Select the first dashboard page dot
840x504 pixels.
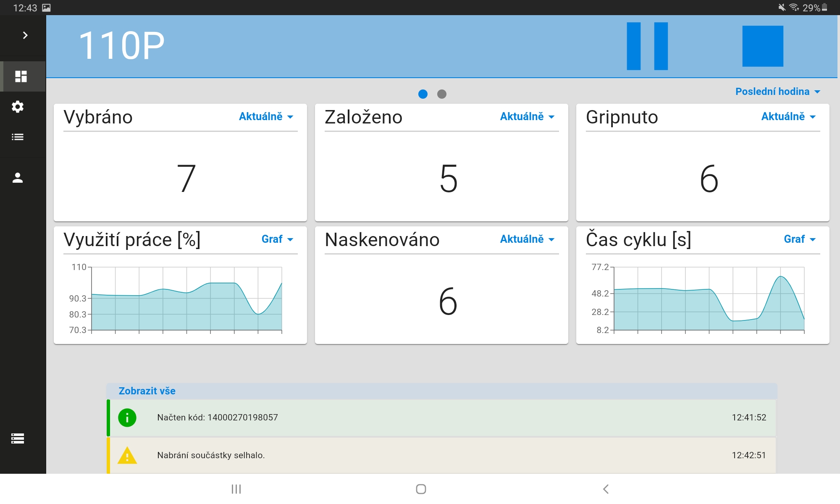423,94
